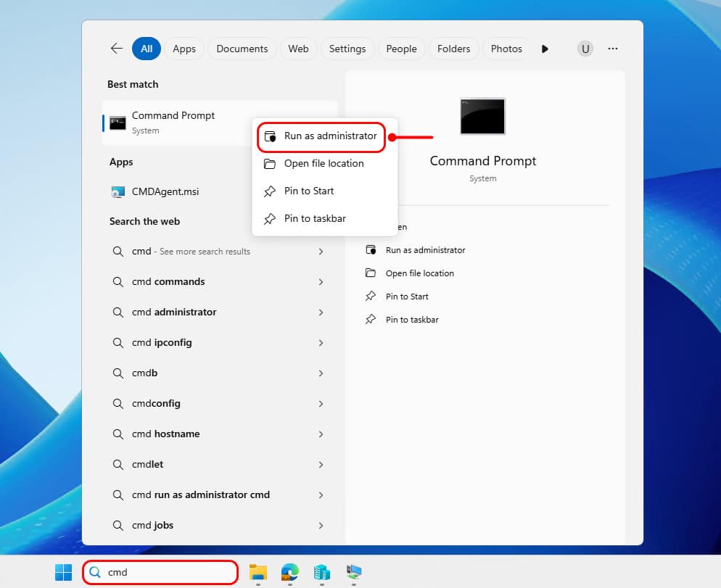This screenshot has width=721, height=588.
Task: Expand the cmdlet suggestion chevron
Action: pyautogui.click(x=321, y=465)
